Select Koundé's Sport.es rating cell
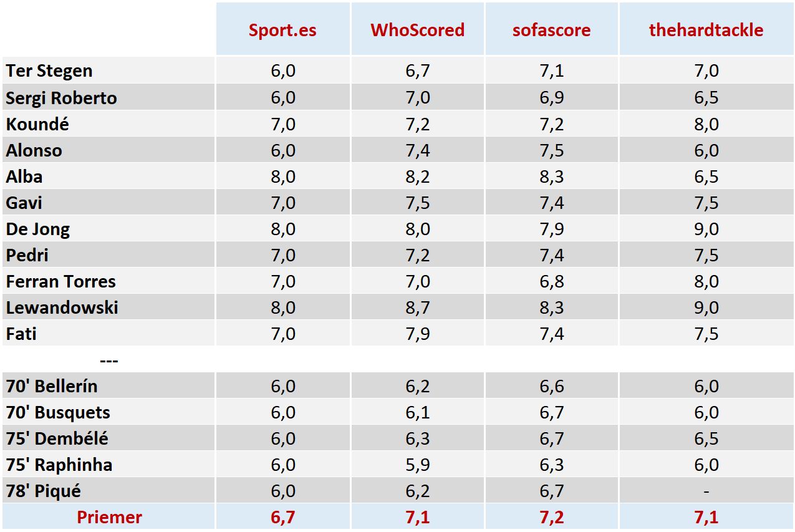 282,124
